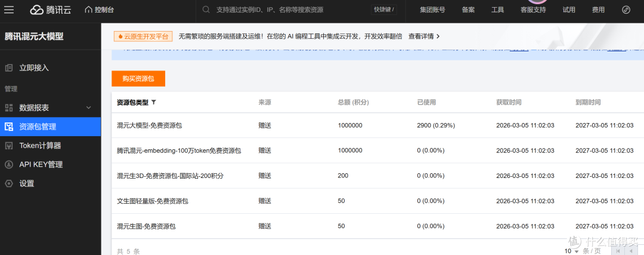
Task: Click the 到期时间 column header
Action: coord(588,102)
